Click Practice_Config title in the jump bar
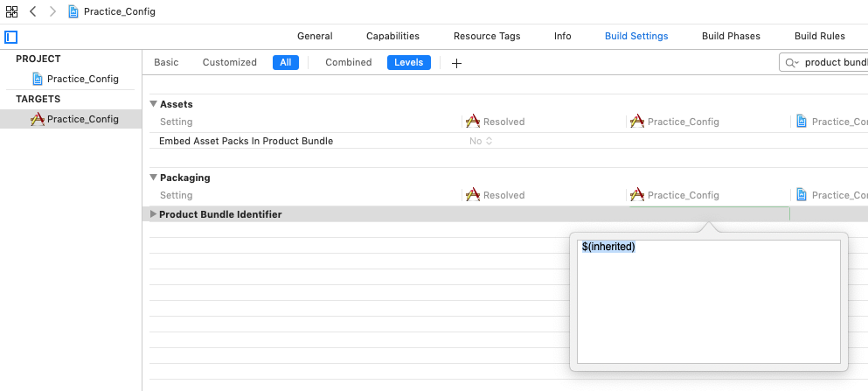868x391 pixels. pos(120,11)
